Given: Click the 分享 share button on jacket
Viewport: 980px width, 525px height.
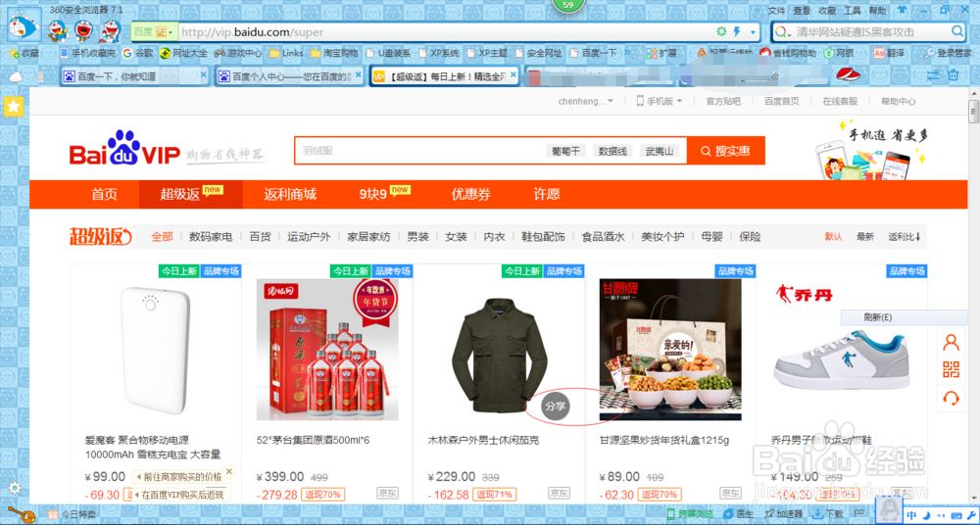Looking at the screenshot, I should pyautogui.click(x=555, y=406).
